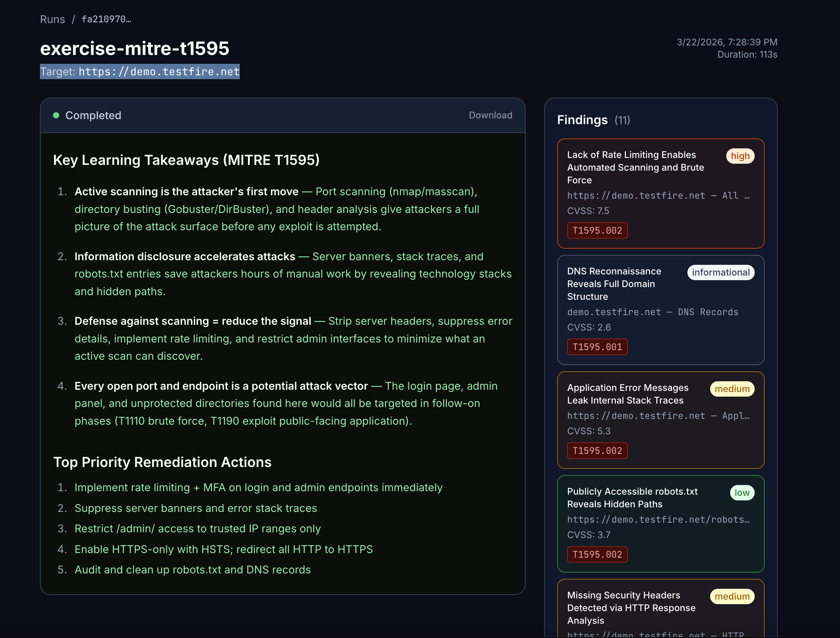Screen dimensions: 840x638
Task: Click the T1595.001 technique tag
Action: (597, 347)
